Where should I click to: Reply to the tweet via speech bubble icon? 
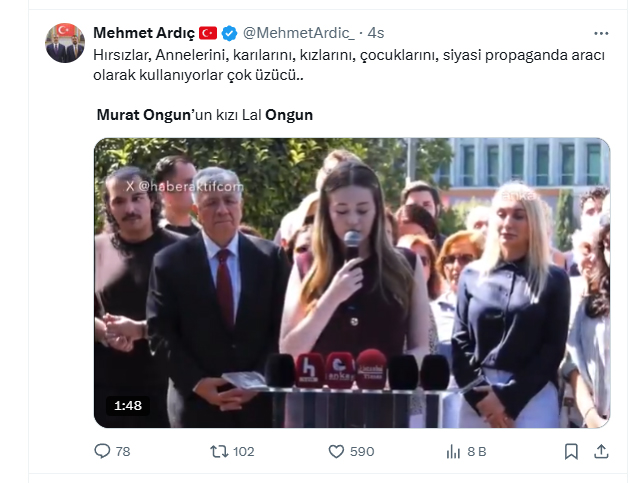102,451
